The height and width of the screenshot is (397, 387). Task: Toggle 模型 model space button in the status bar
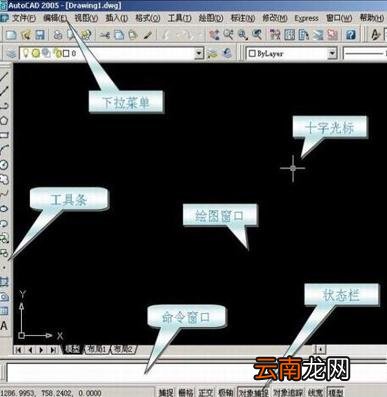(335, 393)
